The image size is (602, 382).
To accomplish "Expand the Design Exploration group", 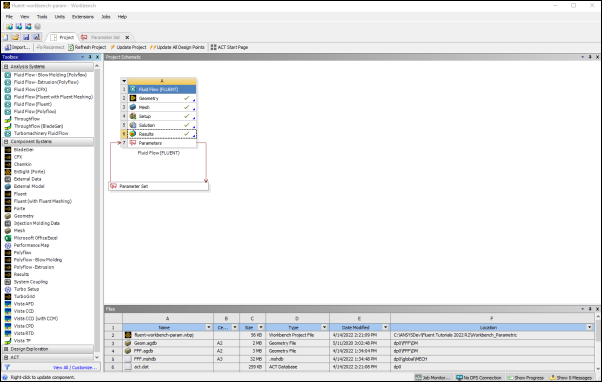I will click(x=6, y=349).
